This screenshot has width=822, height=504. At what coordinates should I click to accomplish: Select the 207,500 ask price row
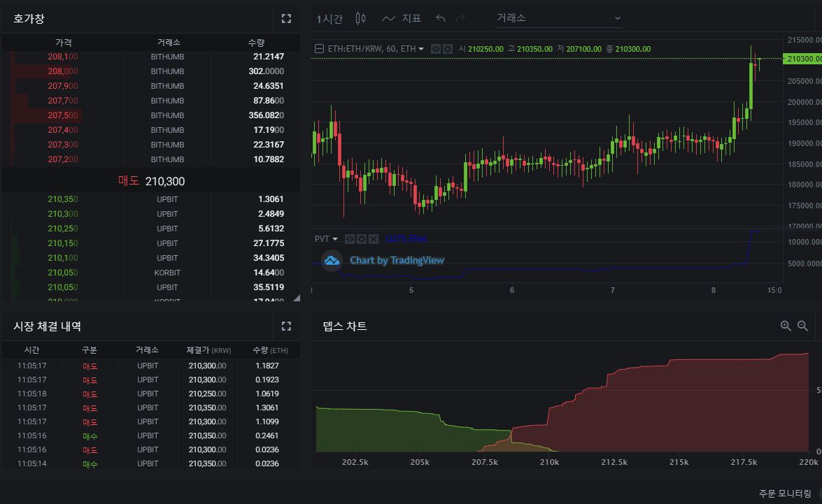pyautogui.click(x=151, y=115)
